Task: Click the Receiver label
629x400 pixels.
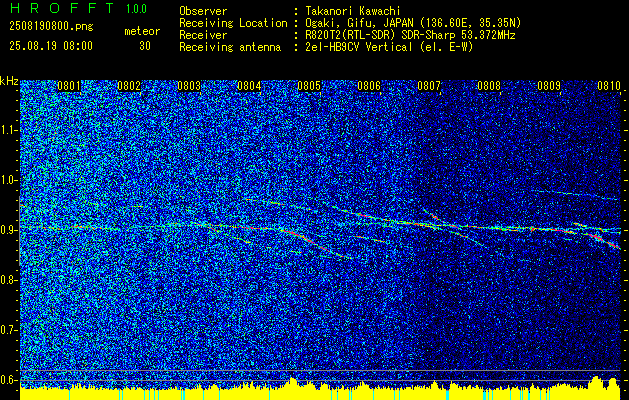Action: click(203, 35)
